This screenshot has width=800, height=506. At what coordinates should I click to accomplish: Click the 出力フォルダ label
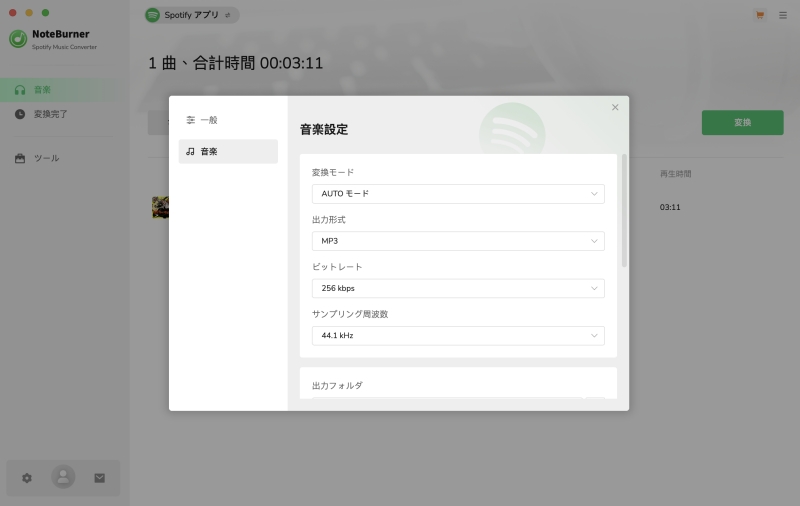(x=337, y=386)
